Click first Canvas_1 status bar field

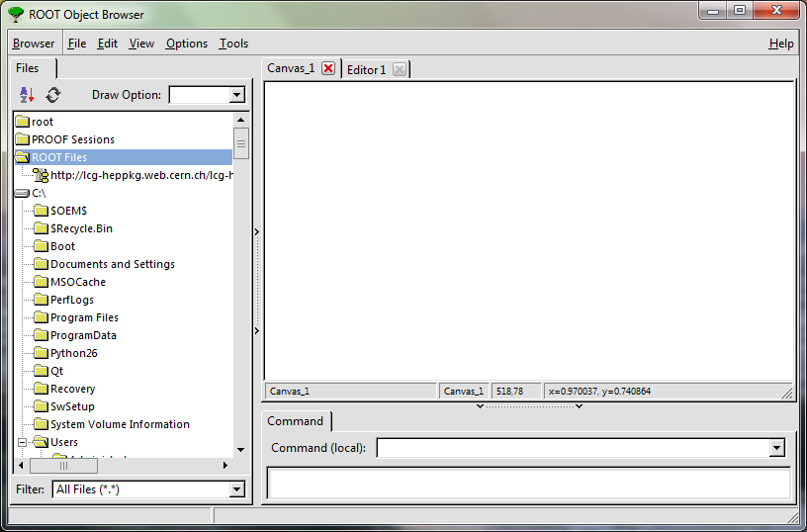tap(350, 391)
